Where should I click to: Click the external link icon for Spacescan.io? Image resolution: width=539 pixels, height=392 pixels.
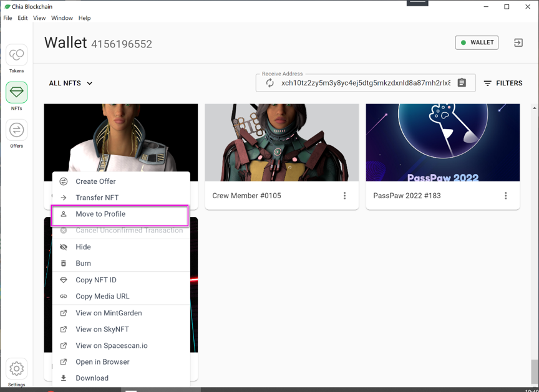pos(64,345)
